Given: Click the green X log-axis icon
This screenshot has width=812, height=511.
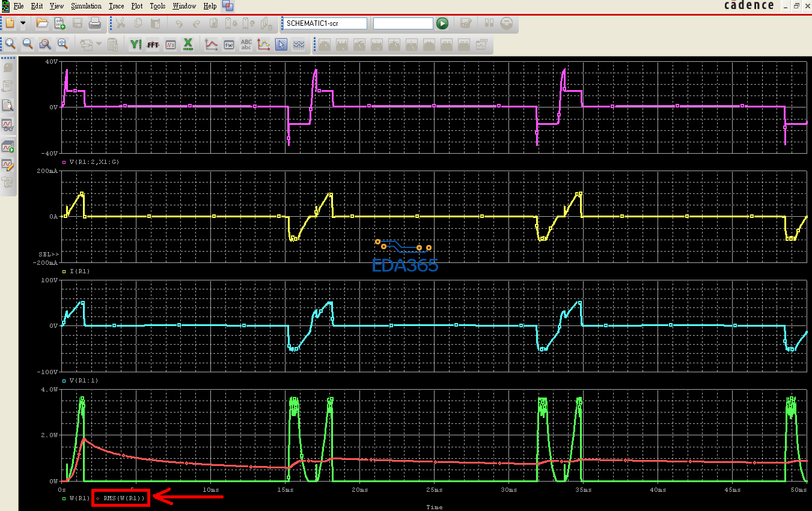Looking at the screenshot, I should (188, 44).
